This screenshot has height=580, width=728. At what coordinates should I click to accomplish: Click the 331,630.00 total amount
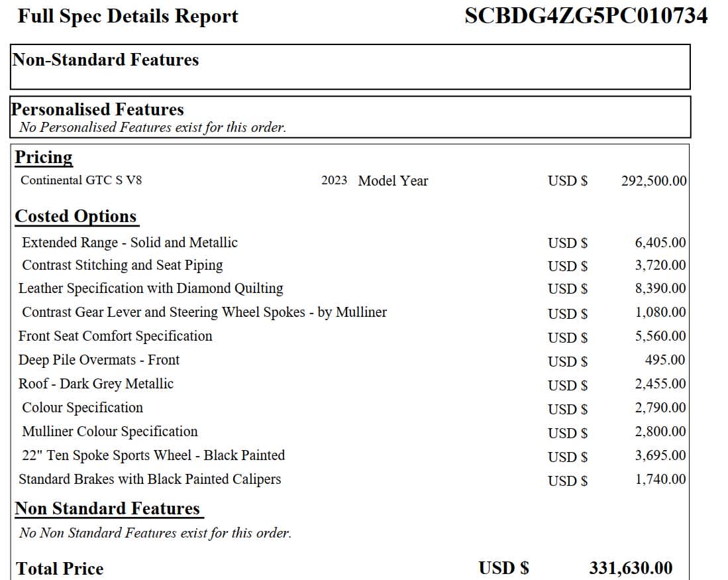[630, 568]
